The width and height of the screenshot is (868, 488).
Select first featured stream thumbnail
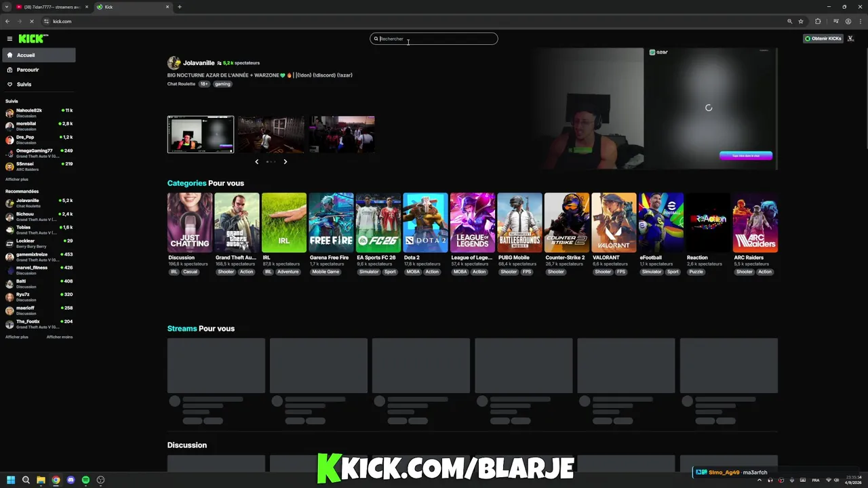(201, 134)
